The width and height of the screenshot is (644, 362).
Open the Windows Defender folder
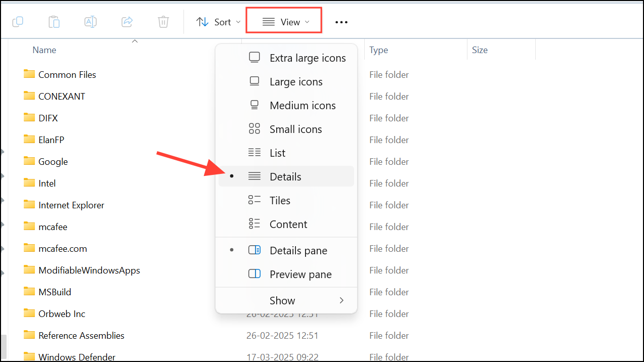click(x=77, y=356)
